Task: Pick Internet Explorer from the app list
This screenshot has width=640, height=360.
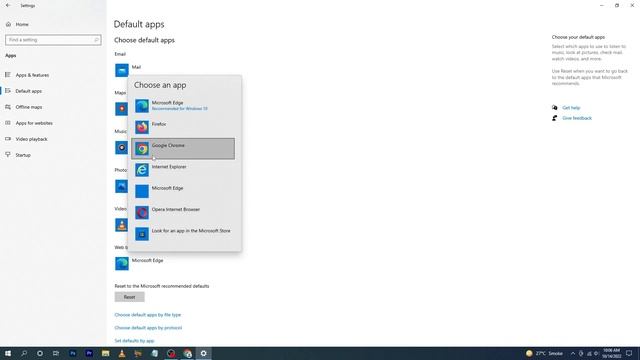Action: (183, 170)
